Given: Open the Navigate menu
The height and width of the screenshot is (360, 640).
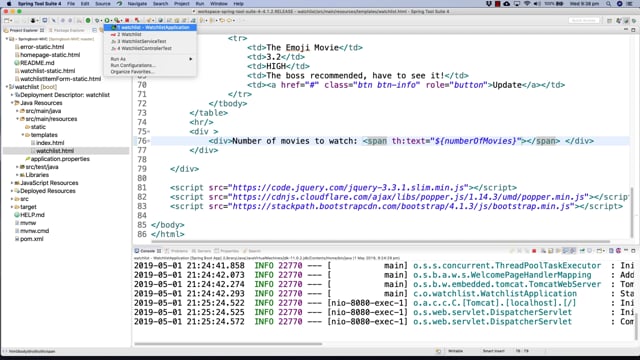Looking at the screenshot, I should point(137,4).
